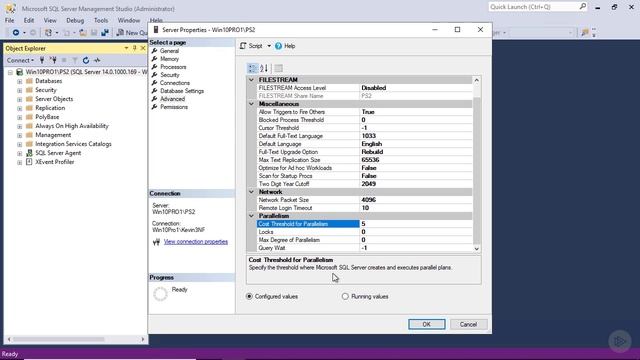Click View connection properties link

pos(196,242)
